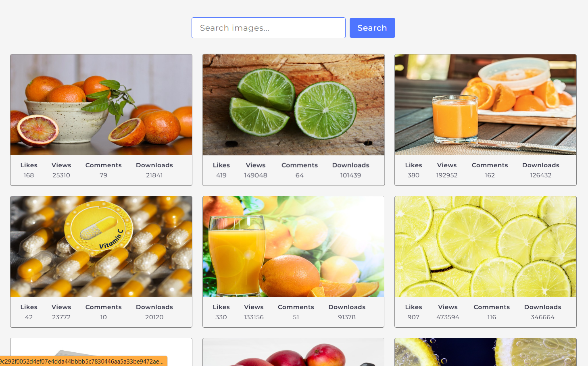This screenshot has width=588, height=366.
Task: Open the lemon in sparkling water photo
Action: tap(486, 352)
